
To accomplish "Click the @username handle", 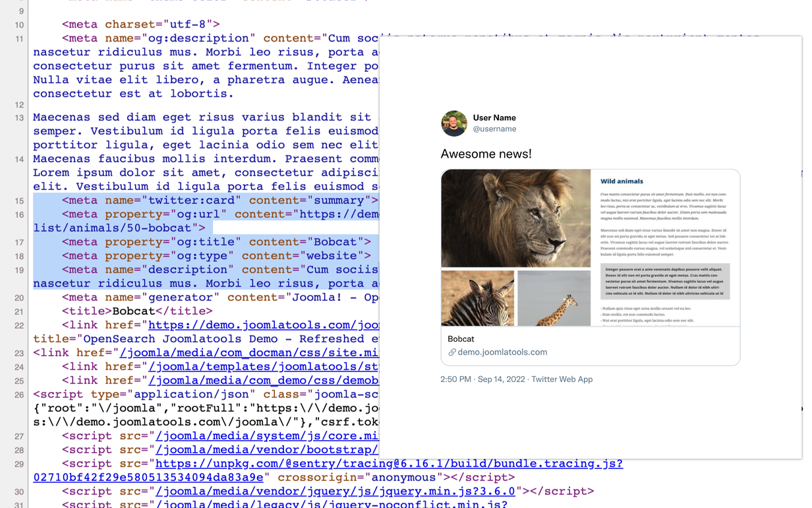I will click(494, 129).
